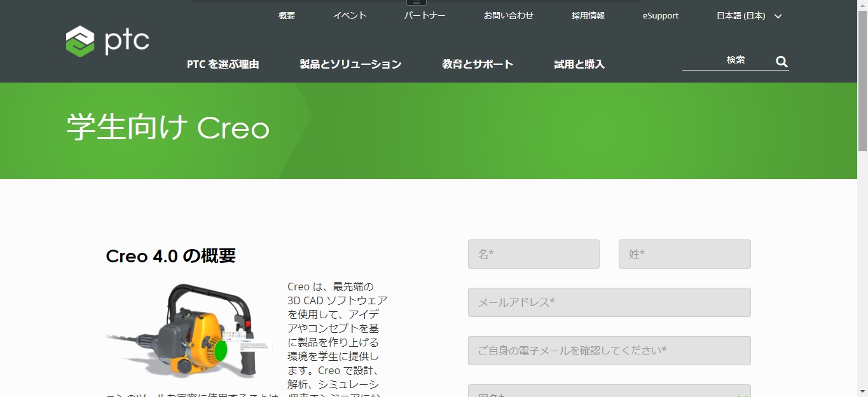Open the 国名 country dropdown
Viewport: 868px width, 397px height.
click(x=609, y=392)
